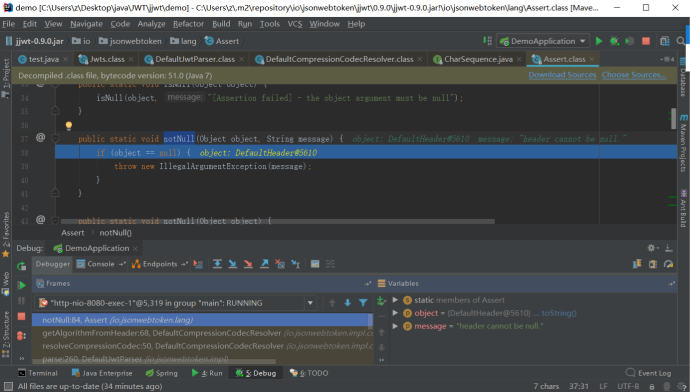Viewport: 690px width, 392px height.
Task: Click Choose Sources link
Action: coord(634,75)
